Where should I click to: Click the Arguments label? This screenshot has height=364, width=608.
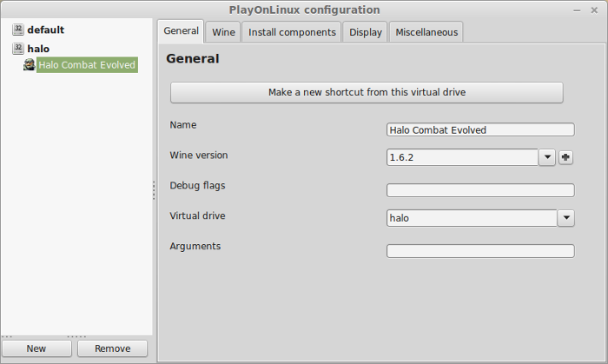point(195,247)
